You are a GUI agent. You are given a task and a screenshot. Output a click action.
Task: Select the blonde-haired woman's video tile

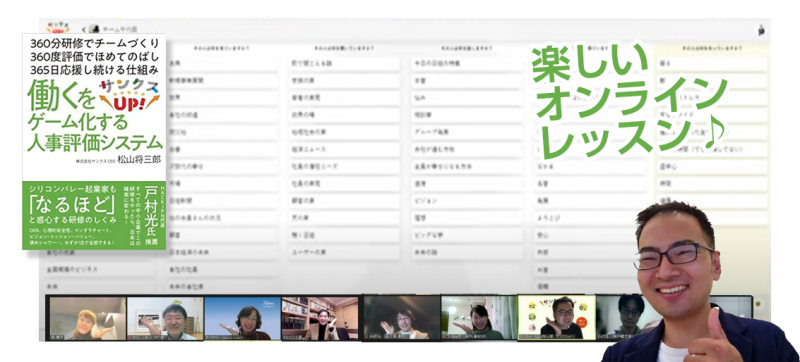click(88, 318)
